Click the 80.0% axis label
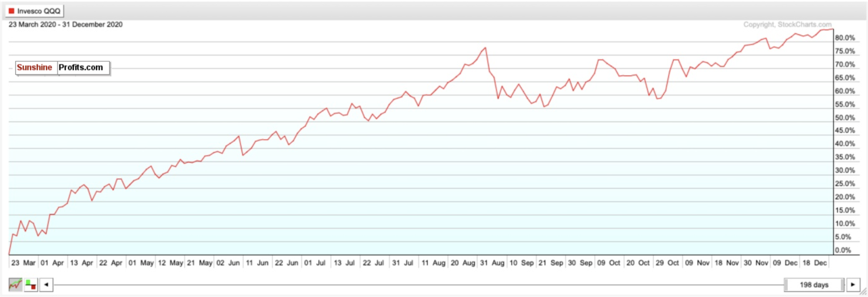This screenshot has width=868, height=297. click(x=845, y=38)
